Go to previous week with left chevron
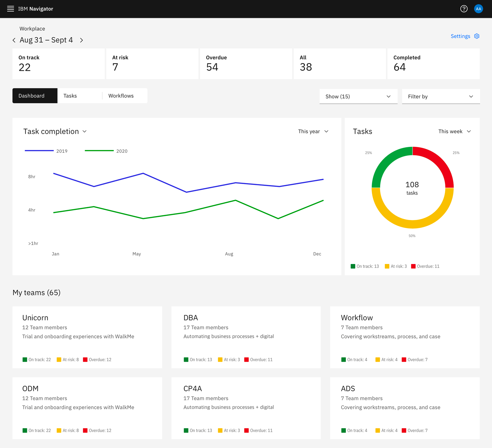This screenshot has width=492, height=448. pos(14,40)
